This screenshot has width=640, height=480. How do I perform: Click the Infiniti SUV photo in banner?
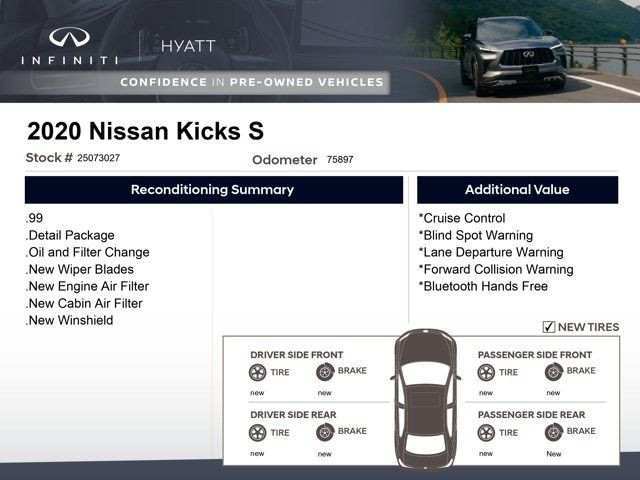[x=513, y=55]
